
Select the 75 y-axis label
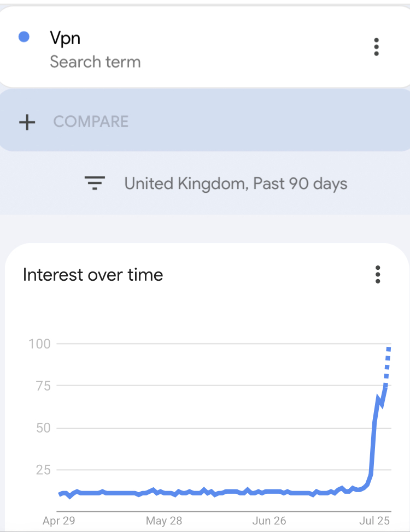click(x=40, y=386)
